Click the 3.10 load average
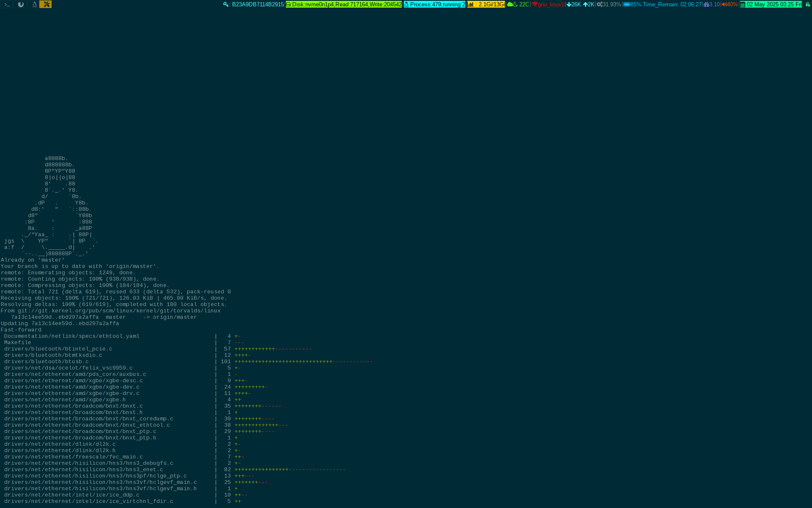This screenshot has width=812, height=508. 714,4
